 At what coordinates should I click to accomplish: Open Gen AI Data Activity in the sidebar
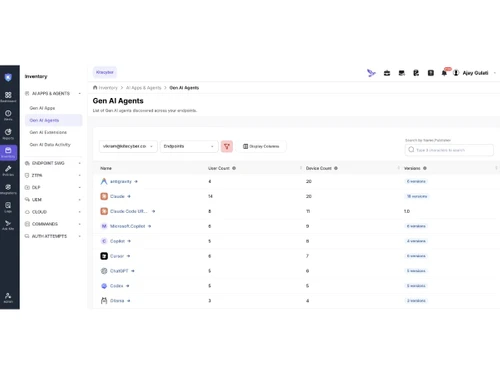click(50, 145)
